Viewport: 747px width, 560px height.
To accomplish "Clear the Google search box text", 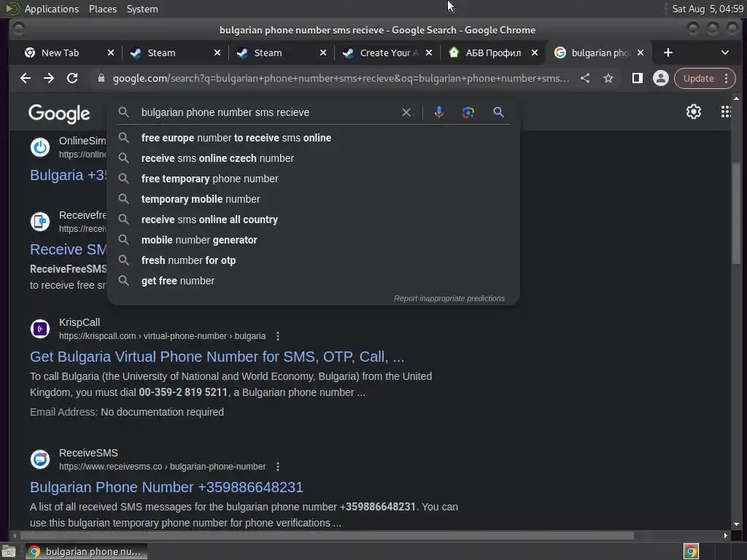I will coord(406,112).
